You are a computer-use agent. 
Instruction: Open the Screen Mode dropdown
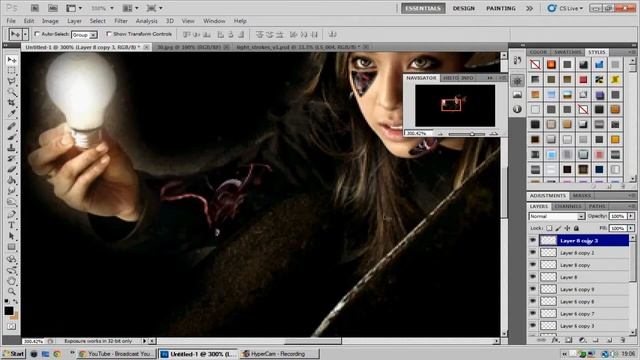(x=154, y=8)
